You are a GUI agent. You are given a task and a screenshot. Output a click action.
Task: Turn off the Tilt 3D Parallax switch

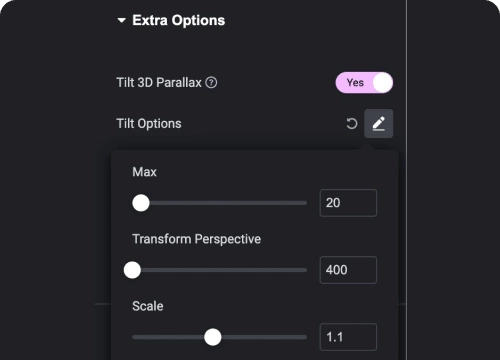click(364, 82)
